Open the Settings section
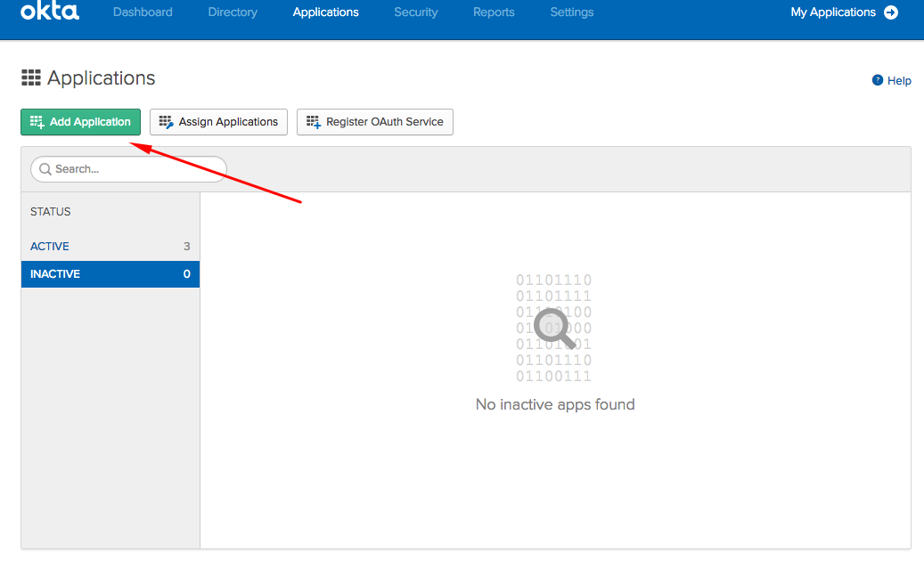The width and height of the screenshot is (924, 577). coord(571,12)
